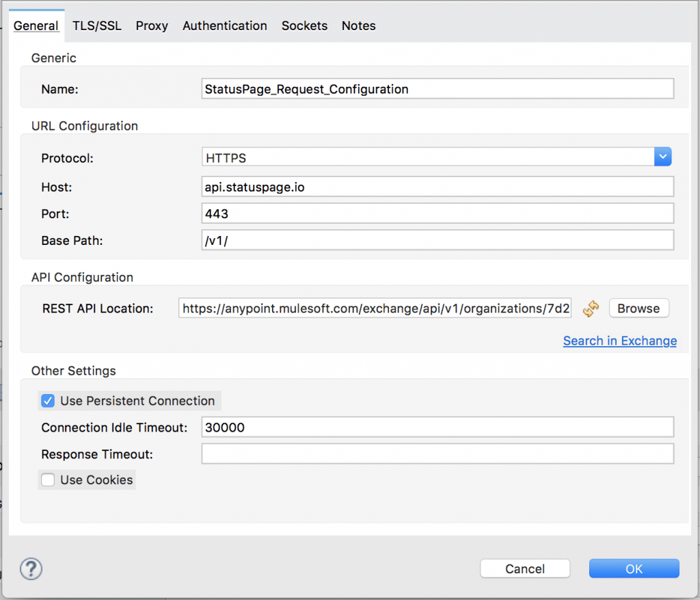The height and width of the screenshot is (600, 700).
Task: Click the refresh REST API location icon
Action: (x=591, y=309)
